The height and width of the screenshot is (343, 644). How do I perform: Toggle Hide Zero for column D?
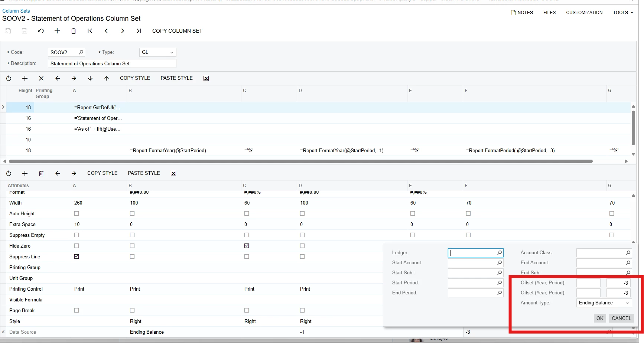302,246
